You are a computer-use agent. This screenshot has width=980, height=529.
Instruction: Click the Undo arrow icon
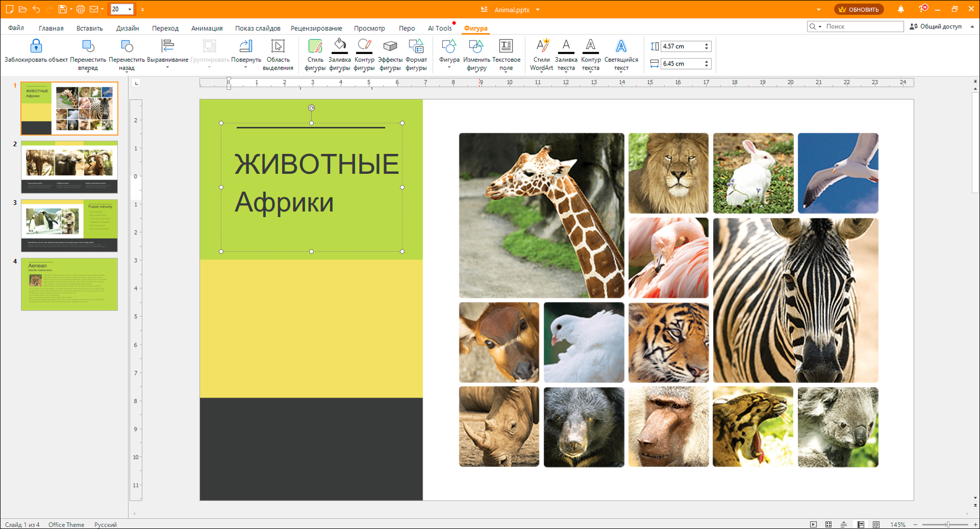click(36, 9)
